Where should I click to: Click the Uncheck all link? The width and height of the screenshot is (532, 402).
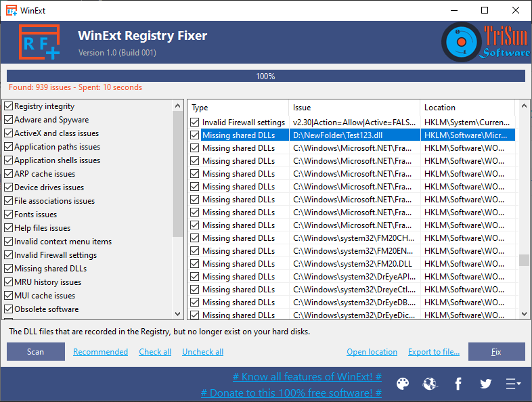point(202,352)
